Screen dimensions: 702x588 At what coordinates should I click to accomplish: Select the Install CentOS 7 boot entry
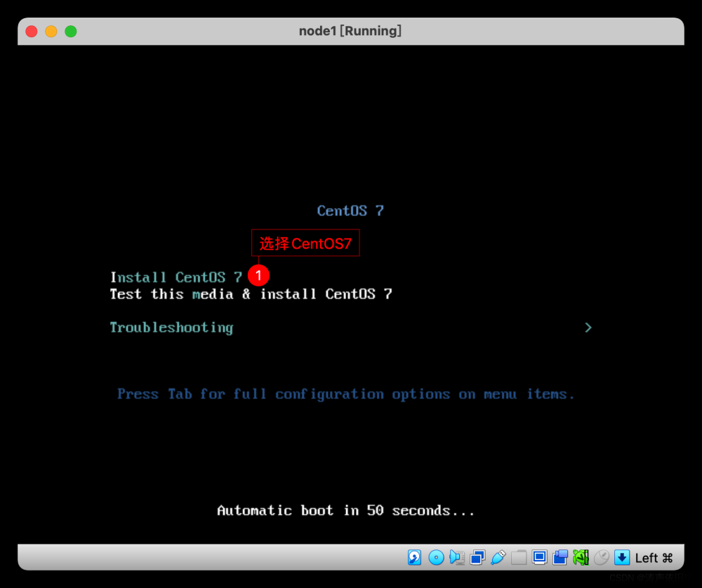click(x=176, y=277)
